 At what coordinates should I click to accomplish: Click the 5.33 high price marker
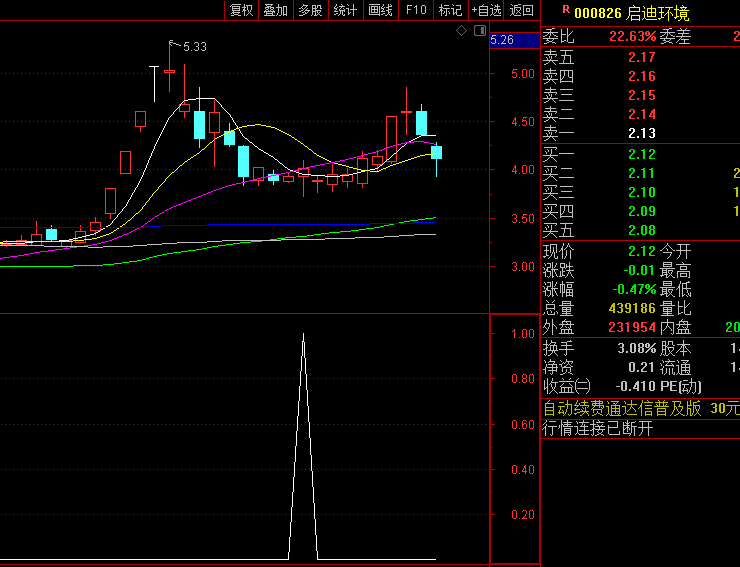pyautogui.click(x=194, y=46)
